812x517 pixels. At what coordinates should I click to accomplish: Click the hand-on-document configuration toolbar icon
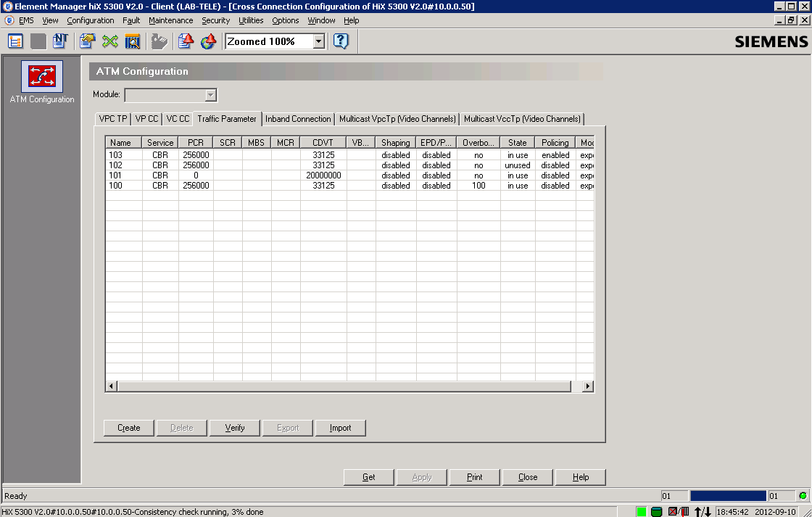coord(88,41)
